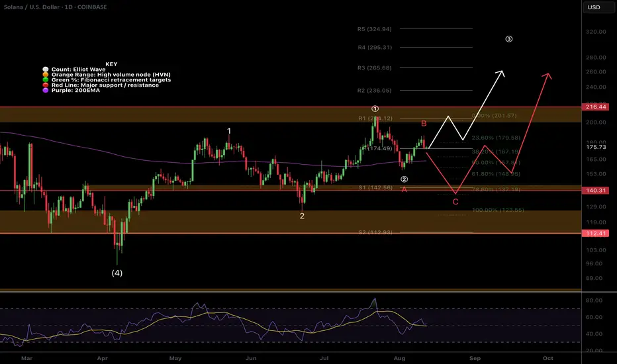617x364 pixels.
Task: Select the white legend dot for Elliot Wave
Action: tap(46, 69)
